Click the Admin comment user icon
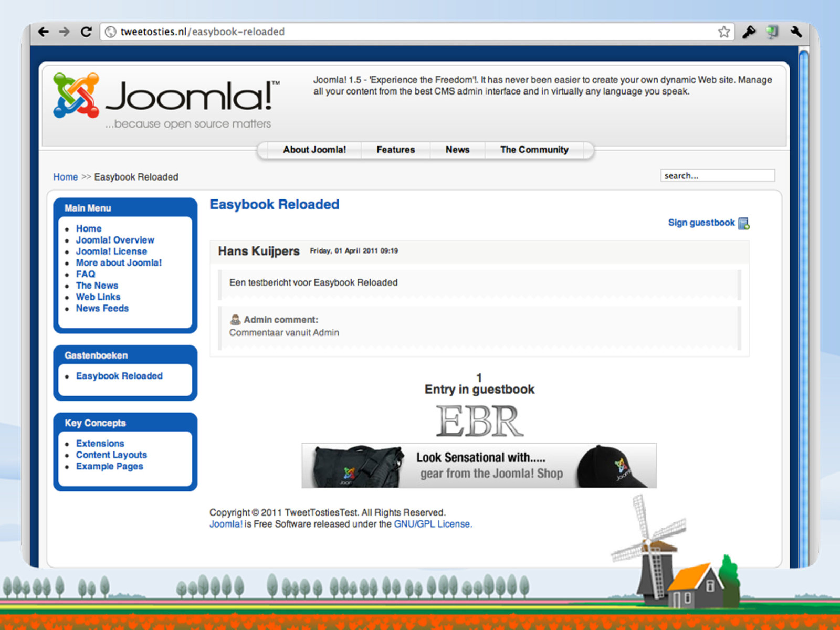 pyautogui.click(x=235, y=319)
